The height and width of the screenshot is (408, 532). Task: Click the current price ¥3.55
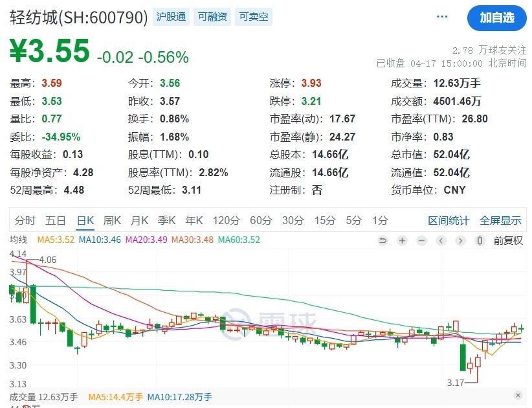pyautogui.click(x=50, y=51)
